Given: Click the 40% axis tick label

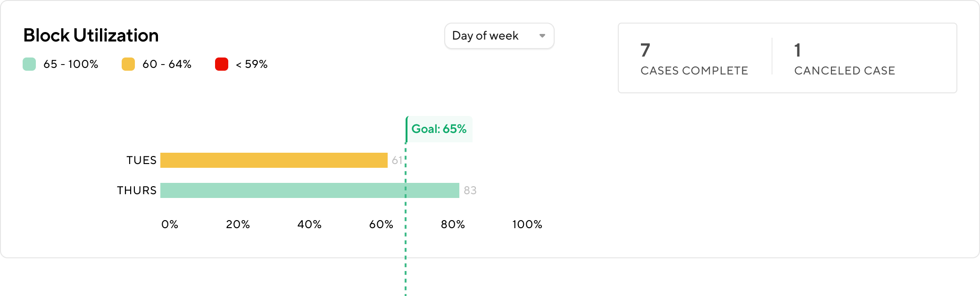Looking at the screenshot, I should [x=309, y=224].
